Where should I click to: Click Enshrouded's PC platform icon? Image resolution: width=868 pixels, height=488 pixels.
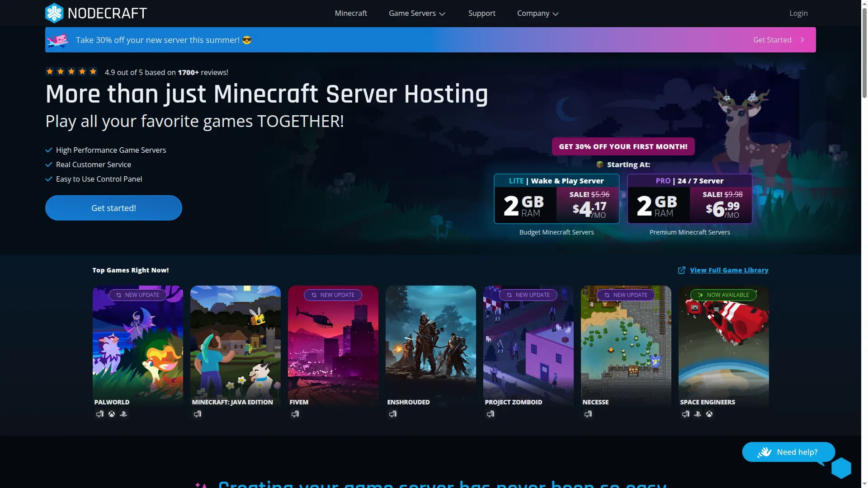[393, 414]
